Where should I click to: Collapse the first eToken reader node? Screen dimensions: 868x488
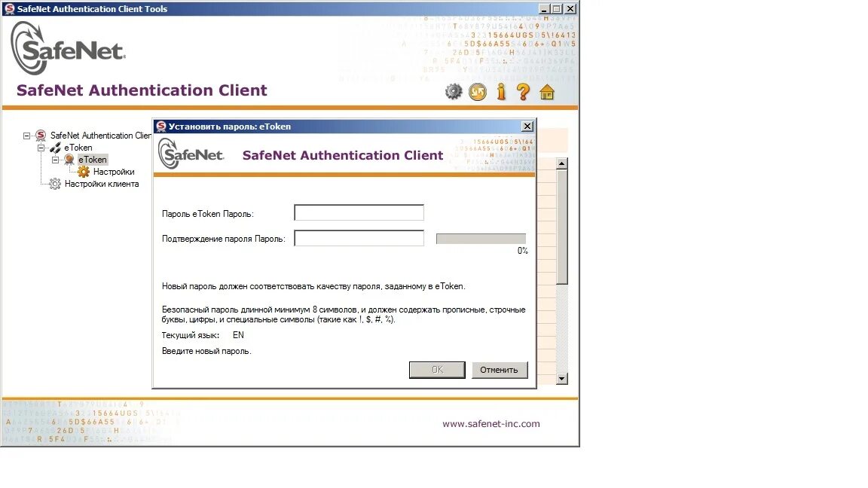(x=41, y=148)
